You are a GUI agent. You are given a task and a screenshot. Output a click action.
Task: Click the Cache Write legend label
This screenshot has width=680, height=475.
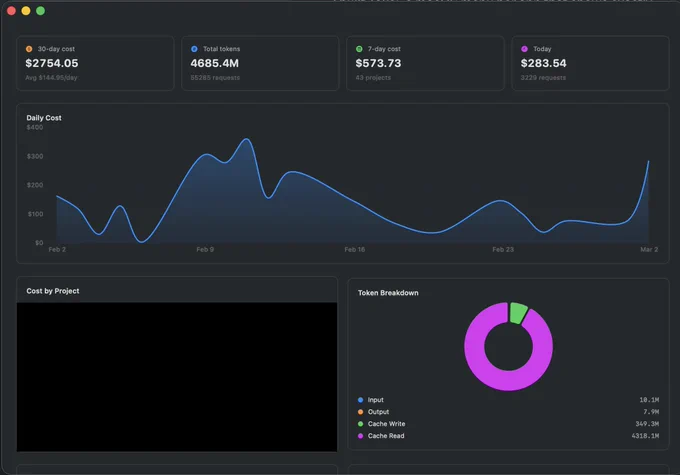point(386,424)
